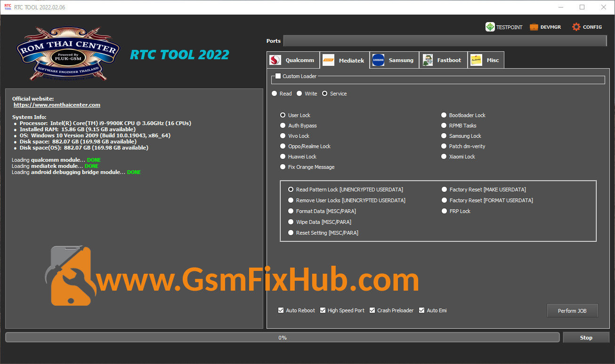615x364 pixels.
Task: Click the OS Windows 10 version line
Action: click(x=95, y=135)
